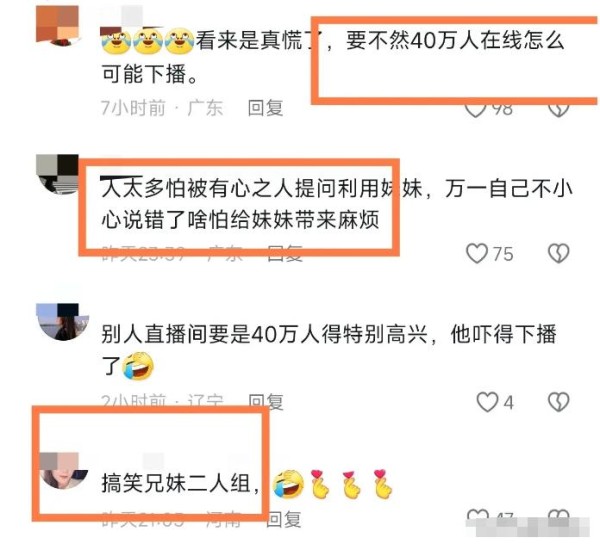
Task: Open fourth commenter's avatar profile
Action: tap(64, 471)
